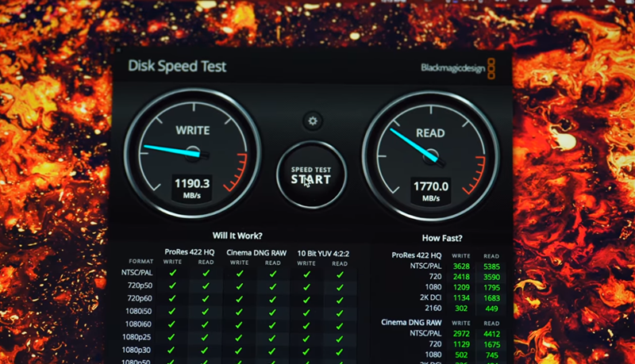Click the 2K DCI read value 1683
Screen dimensions: 635x364
[x=491, y=298]
